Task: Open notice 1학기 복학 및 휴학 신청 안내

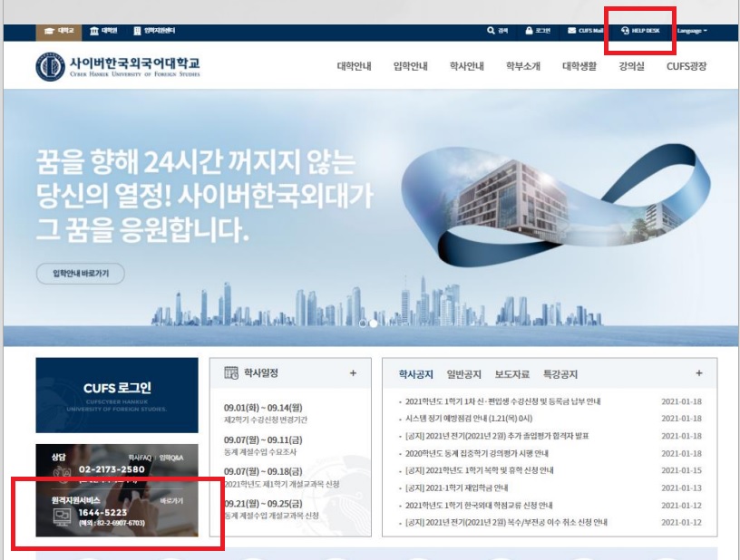Action: click(x=480, y=470)
